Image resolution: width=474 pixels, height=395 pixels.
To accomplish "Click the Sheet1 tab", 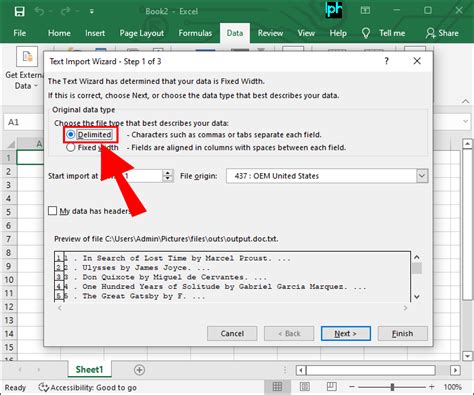I will coord(89,369).
